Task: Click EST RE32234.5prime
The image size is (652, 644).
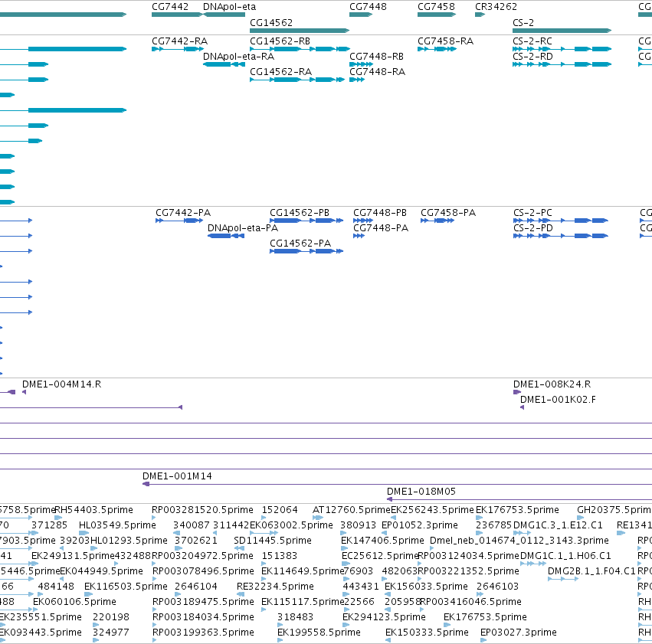Action: tap(275, 587)
